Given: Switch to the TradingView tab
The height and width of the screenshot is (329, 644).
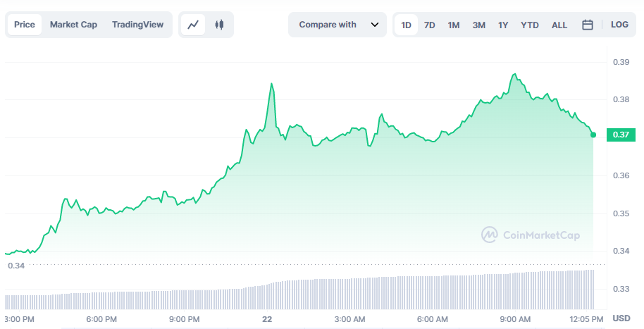Looking at the screenshot, I should 137,25.
